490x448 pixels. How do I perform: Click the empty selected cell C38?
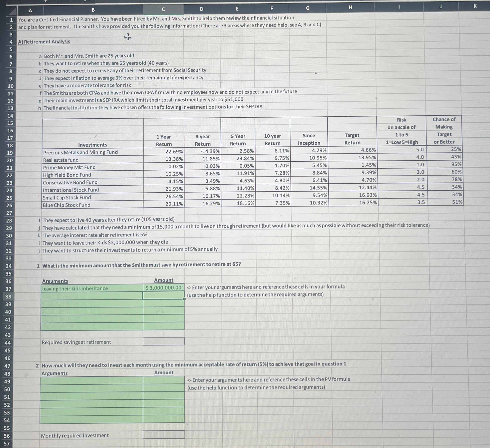[x=163, y=295]
